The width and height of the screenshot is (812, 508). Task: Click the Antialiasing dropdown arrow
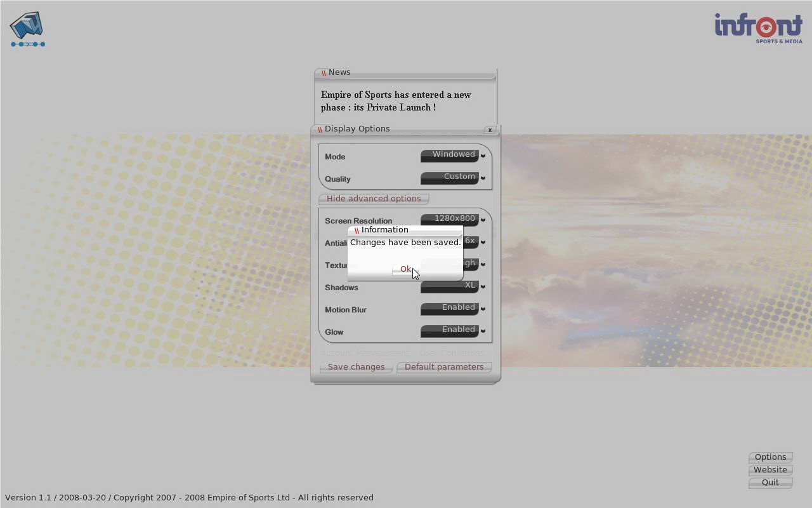click(483, 243)
